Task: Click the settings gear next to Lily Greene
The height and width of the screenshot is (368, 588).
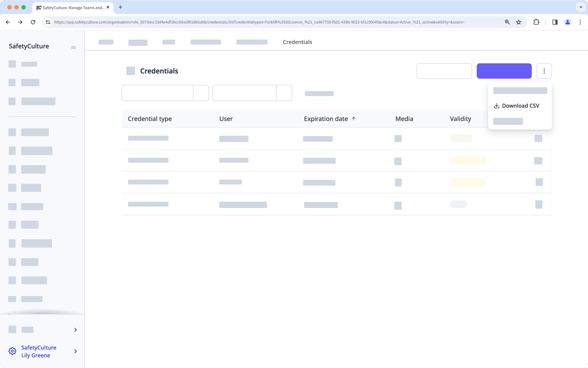Action: tap(12, 351)
